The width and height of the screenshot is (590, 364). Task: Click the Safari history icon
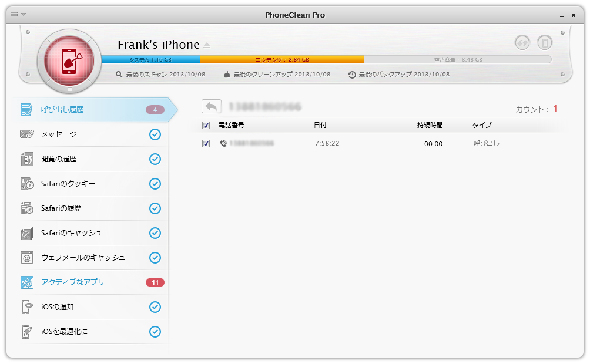tap(27, 208)
